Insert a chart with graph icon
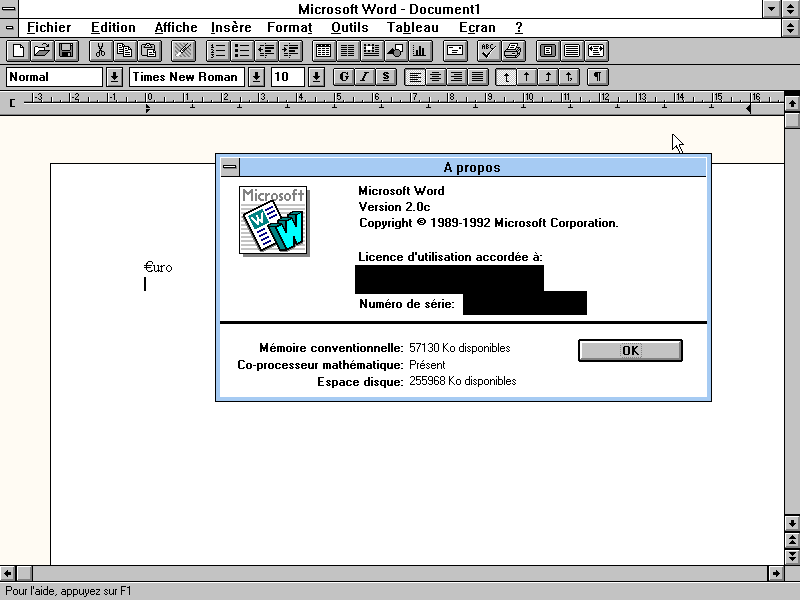The height and width of the screenshot is (600, 800). [x=419, y=51]
